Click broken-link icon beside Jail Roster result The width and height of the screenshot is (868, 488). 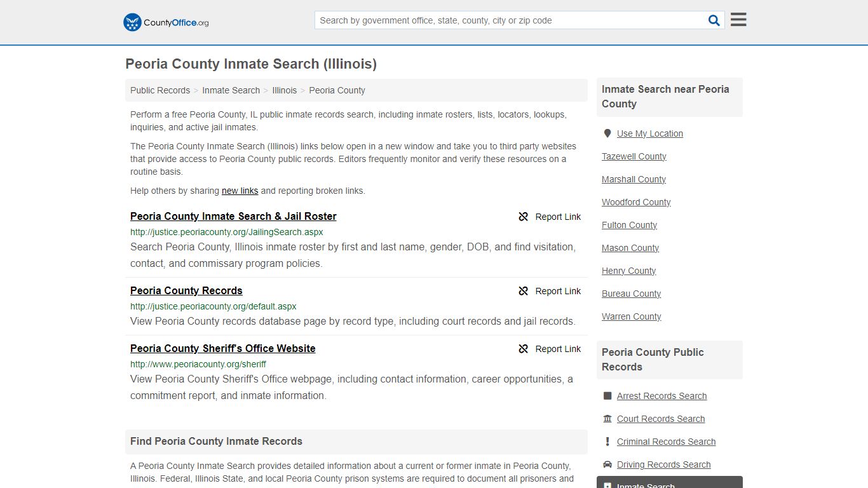pos(524,217)
